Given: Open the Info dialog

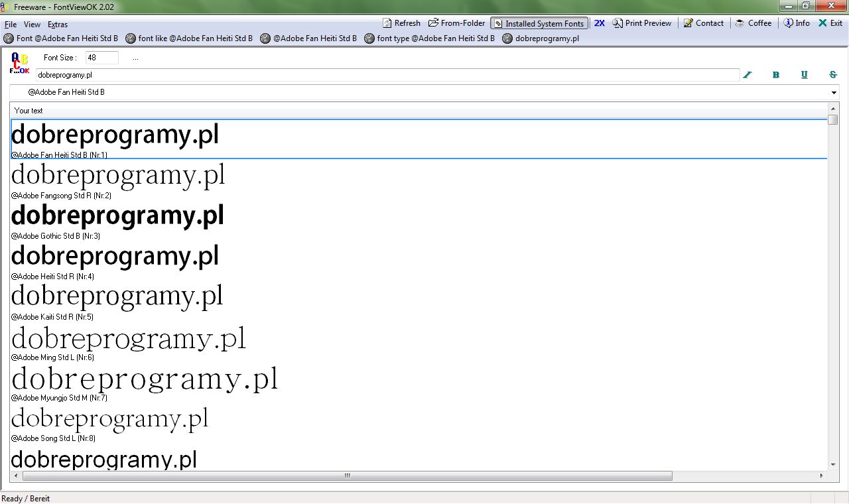Looking at the screenshot, I should (x=797, y=23).
